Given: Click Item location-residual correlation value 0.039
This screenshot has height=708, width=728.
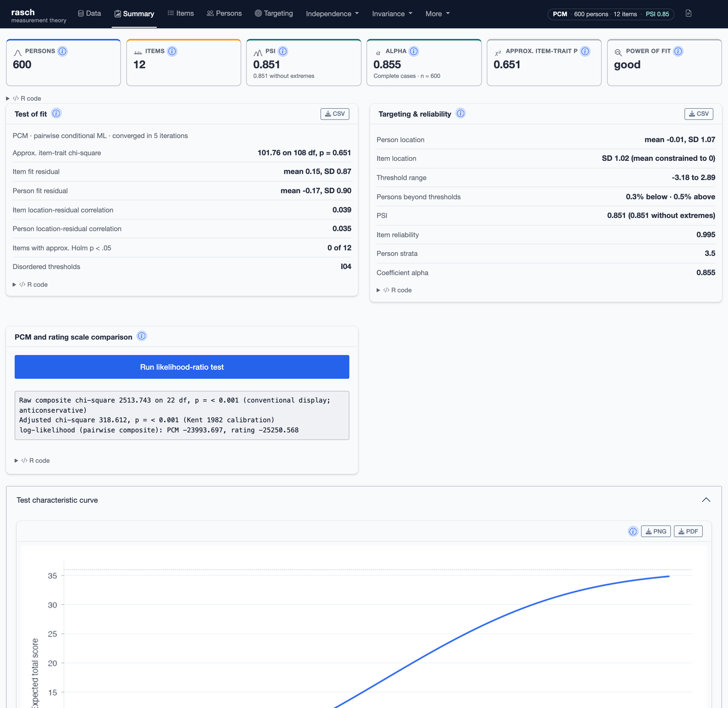Looking at the screenshot, I should point(342,210).
